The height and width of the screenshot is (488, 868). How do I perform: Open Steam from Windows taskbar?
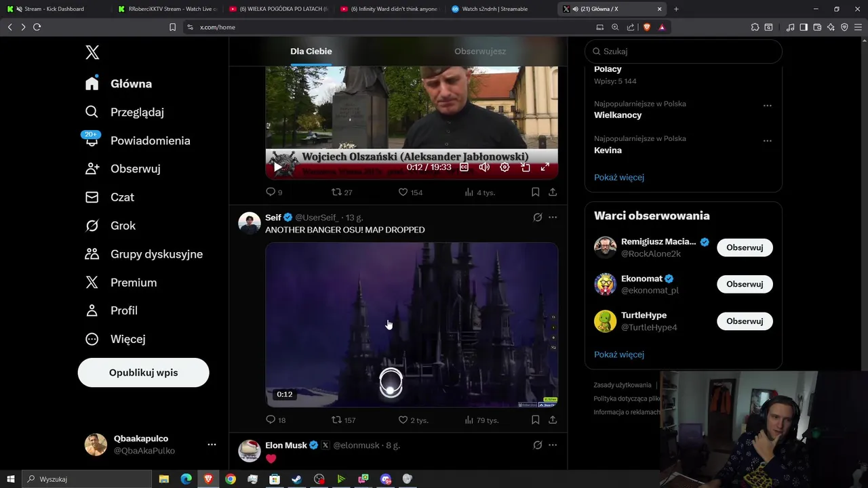(297, 479)
